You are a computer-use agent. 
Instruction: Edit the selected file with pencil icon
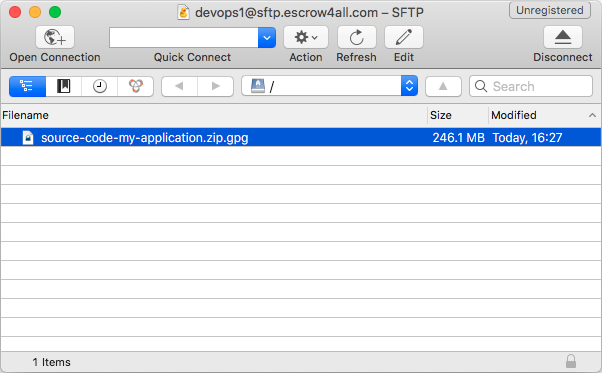pos(404,37)
